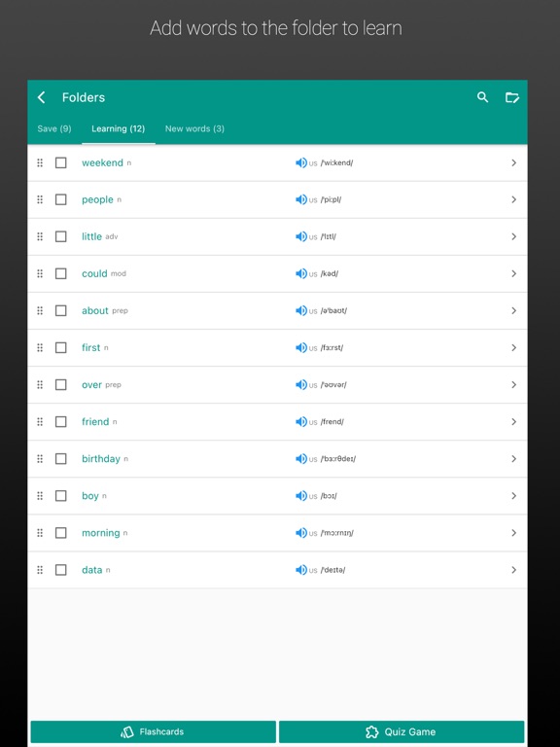Open the search magnifier icon
560x747 pixels.
[482, 97]
